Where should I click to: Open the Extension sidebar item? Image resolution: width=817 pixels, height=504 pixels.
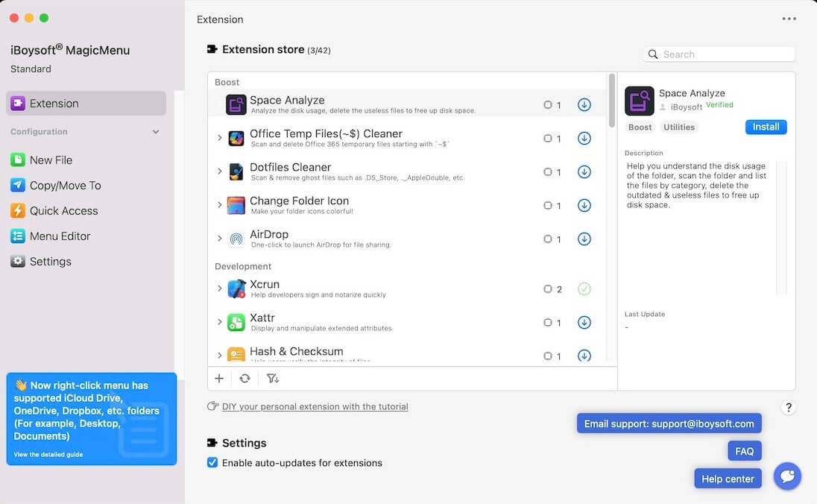(86, 103)
